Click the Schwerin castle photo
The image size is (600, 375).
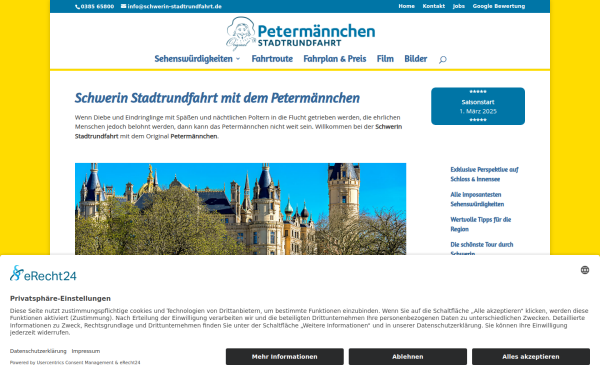[240, 209]
